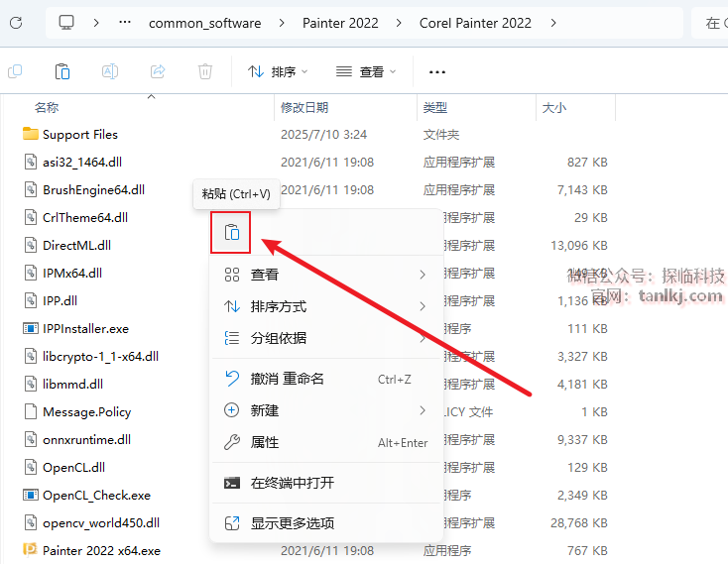
Task: Click the 827 KB size of asi32_1464.dll
Action: [587, 163]
